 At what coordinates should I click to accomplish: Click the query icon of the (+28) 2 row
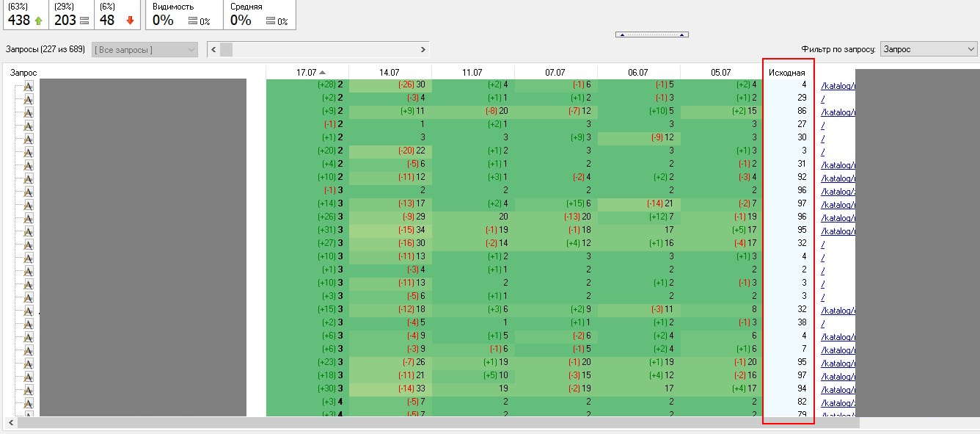point(29,85)
